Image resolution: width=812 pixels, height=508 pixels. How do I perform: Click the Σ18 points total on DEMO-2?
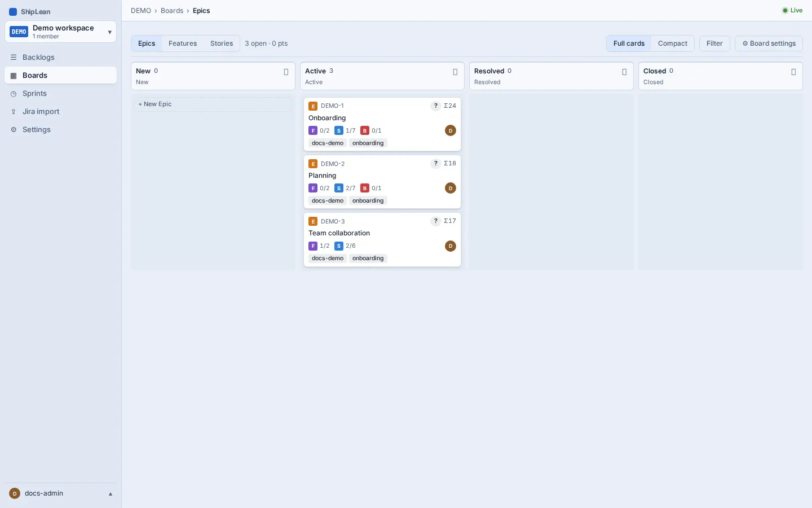pos(450,164)
